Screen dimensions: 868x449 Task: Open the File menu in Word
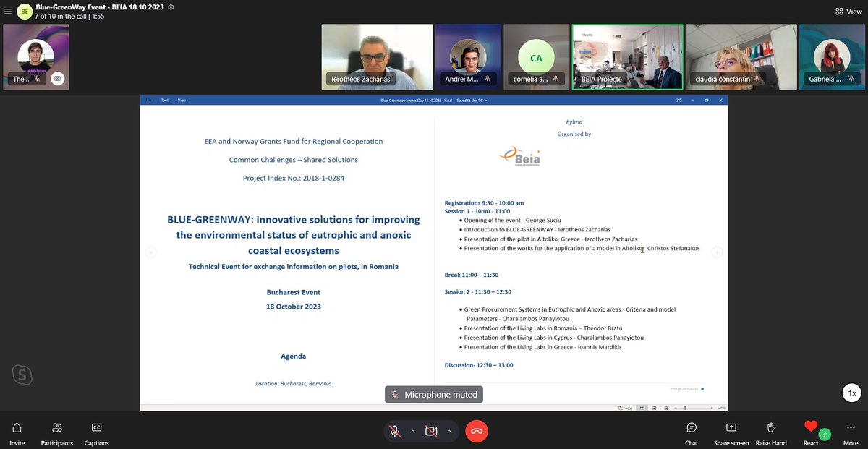148,101
